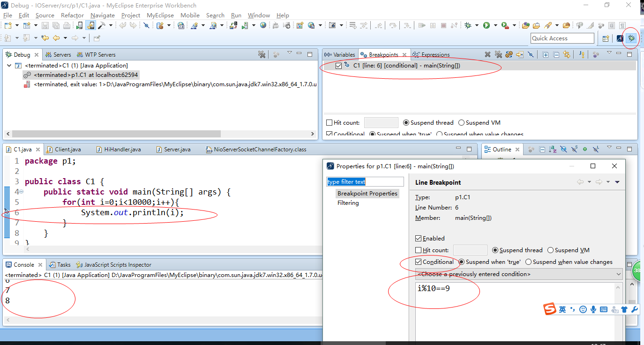The image size is (644, 345).
Task: Switch to the Tasks tab
Action: point(60,265)
